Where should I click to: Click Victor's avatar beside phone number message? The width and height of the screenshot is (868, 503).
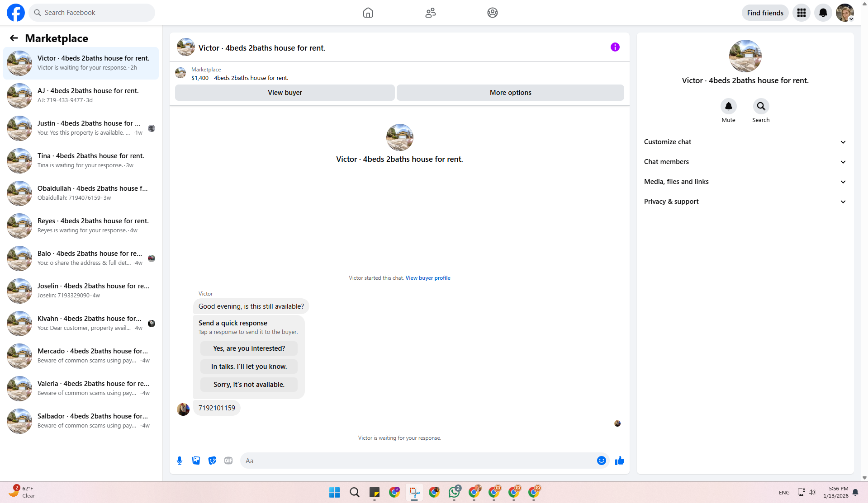(183, 409)
